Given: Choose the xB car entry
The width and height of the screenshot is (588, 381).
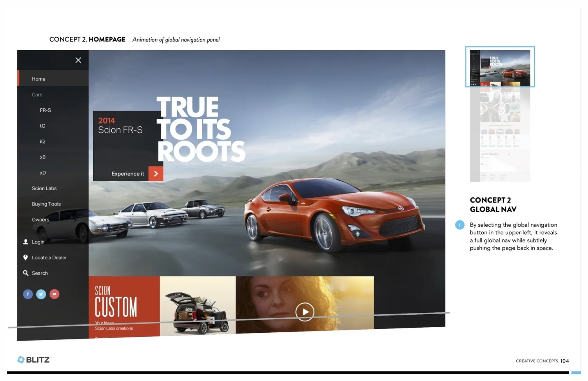Looking at the screenshot, I should tap(43, 157).
